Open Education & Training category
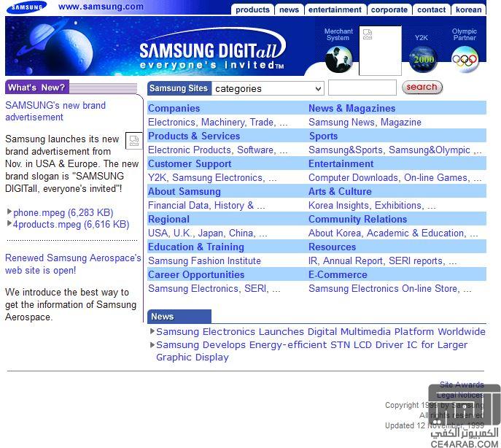This screenshot has height=448, width=501. pyautogui.click(x=196, y=247)
